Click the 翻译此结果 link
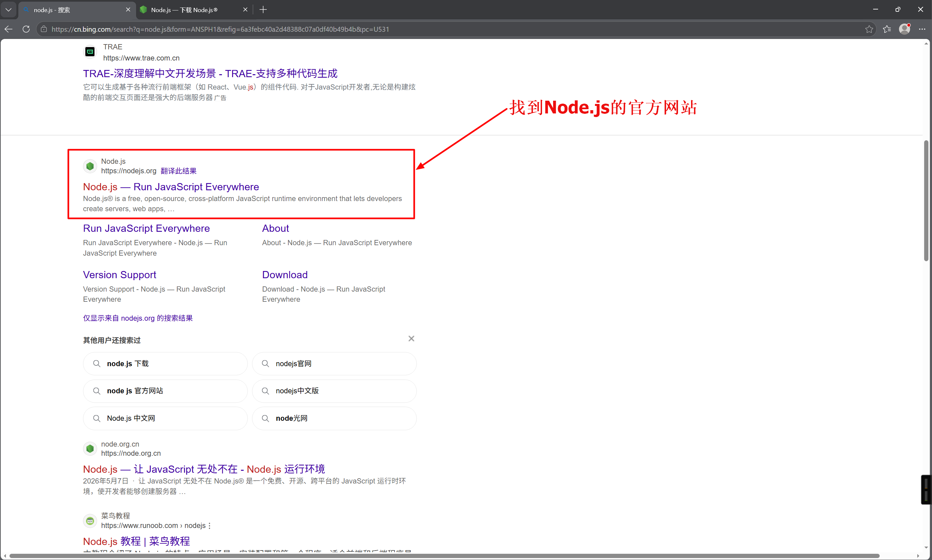The height and width of the screenshot is (560, 932). click(178, 171)
